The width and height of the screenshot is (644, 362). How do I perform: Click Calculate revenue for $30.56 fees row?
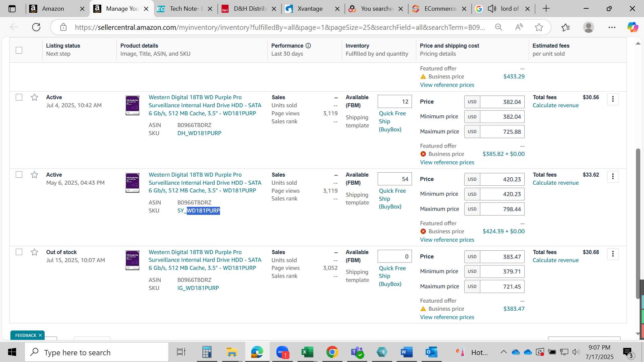click(x=555, y=105)
